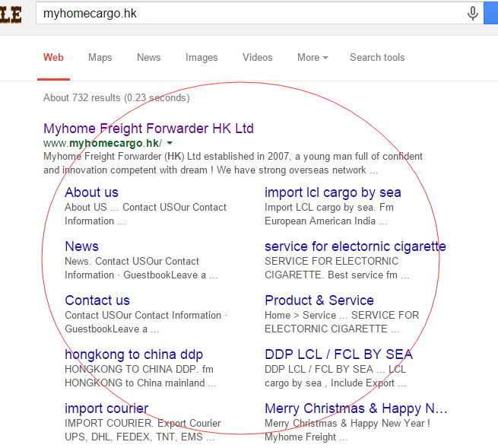The image size is (498, 448).
Task: Click snippet 'IMPORT COURIER. Export Courier'
Action: click(x=143, y=423)
